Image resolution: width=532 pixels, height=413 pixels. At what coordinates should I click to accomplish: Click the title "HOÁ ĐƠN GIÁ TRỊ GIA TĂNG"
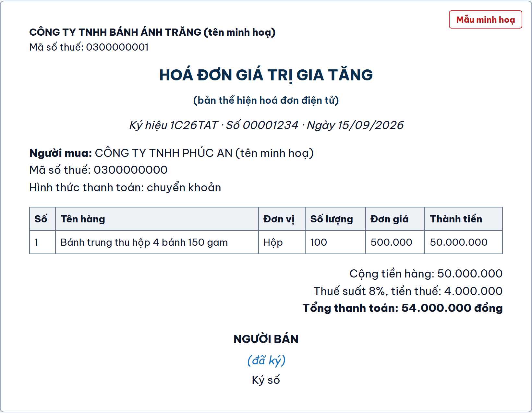click(266, 75)
